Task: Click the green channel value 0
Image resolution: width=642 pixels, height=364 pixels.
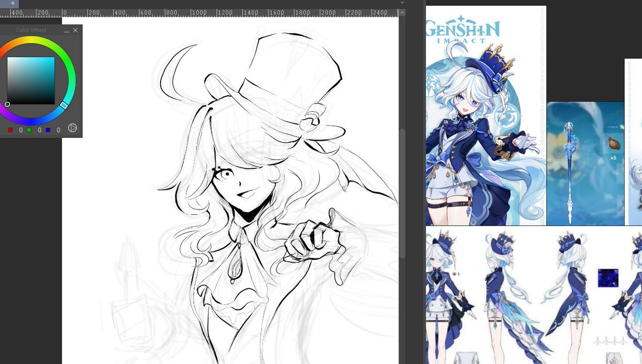Action: click(40, 130)
